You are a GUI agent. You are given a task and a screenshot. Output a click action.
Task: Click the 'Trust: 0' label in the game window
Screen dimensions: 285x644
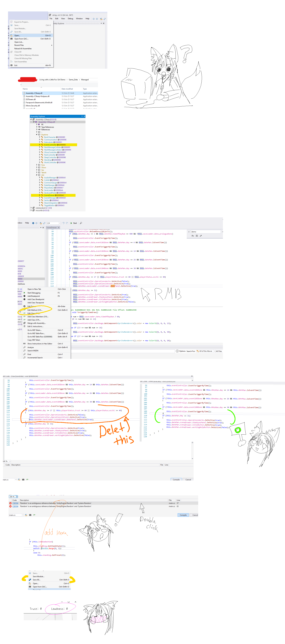pyautogui.click(x=36, y=609)
